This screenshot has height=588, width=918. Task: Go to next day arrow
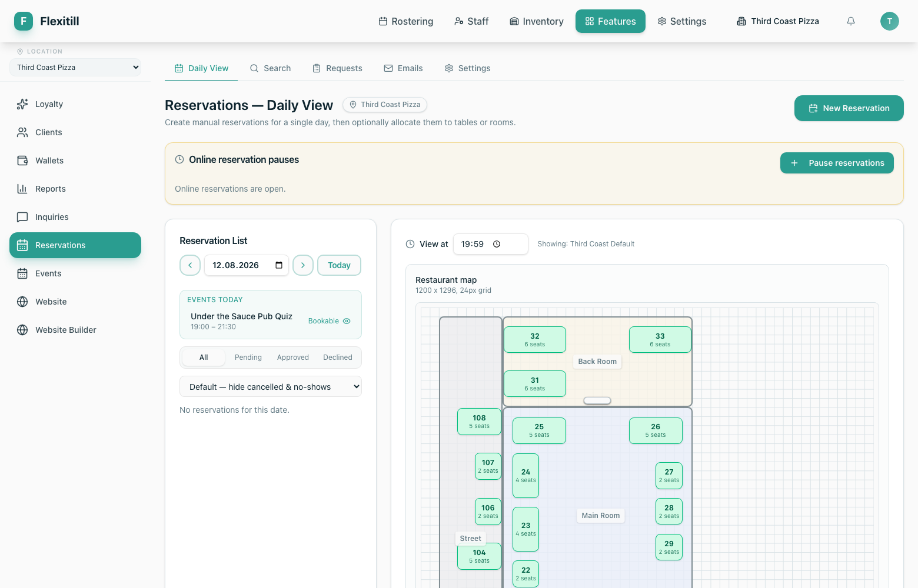pos(303,265)
